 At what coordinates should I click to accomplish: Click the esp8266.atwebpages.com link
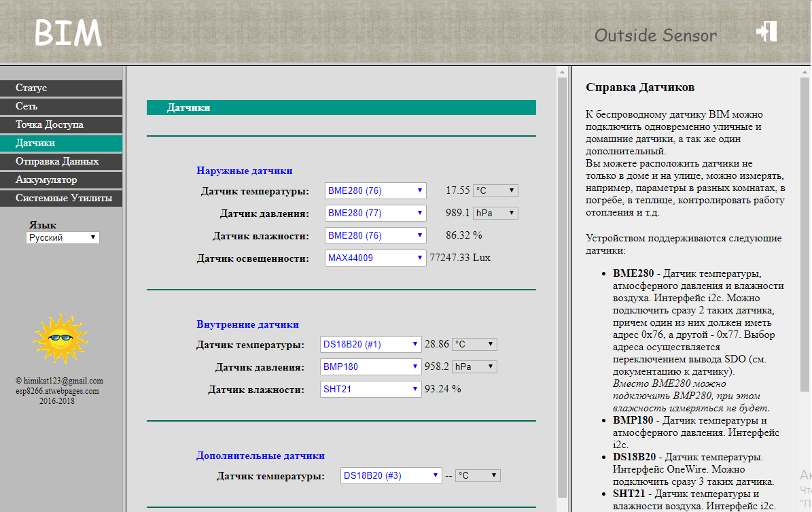(x=58, y=391)
